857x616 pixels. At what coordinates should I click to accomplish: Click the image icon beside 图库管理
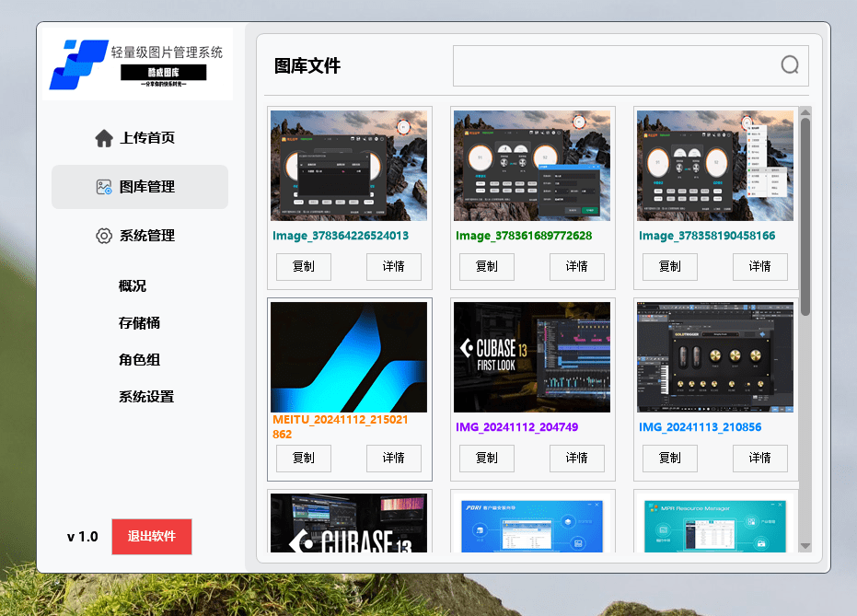(x=104, y=187)
